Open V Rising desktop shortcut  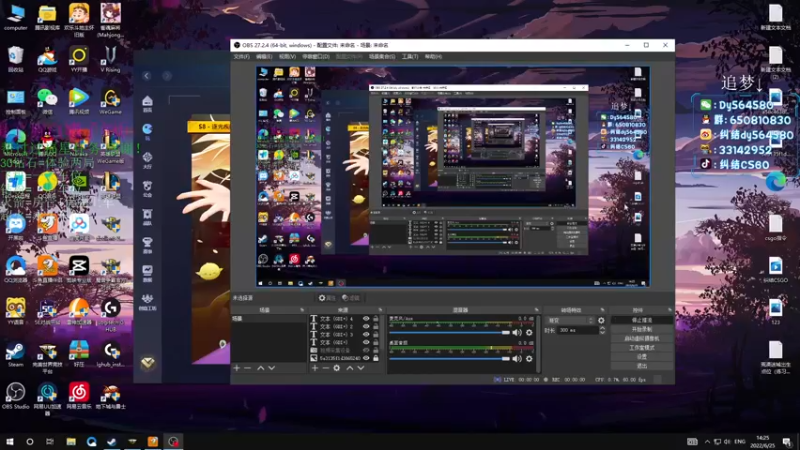[x=110, y=59]
